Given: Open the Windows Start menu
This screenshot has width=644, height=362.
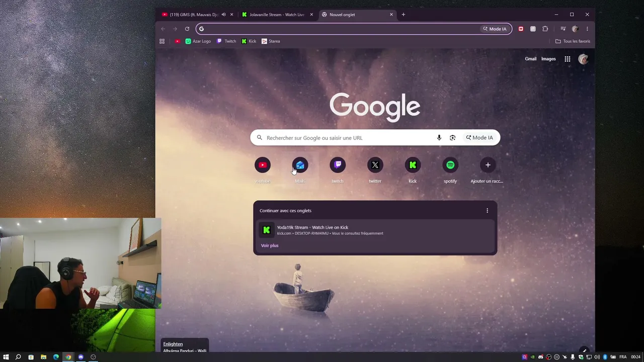Looking at the screenshot, I should point(6,357).
